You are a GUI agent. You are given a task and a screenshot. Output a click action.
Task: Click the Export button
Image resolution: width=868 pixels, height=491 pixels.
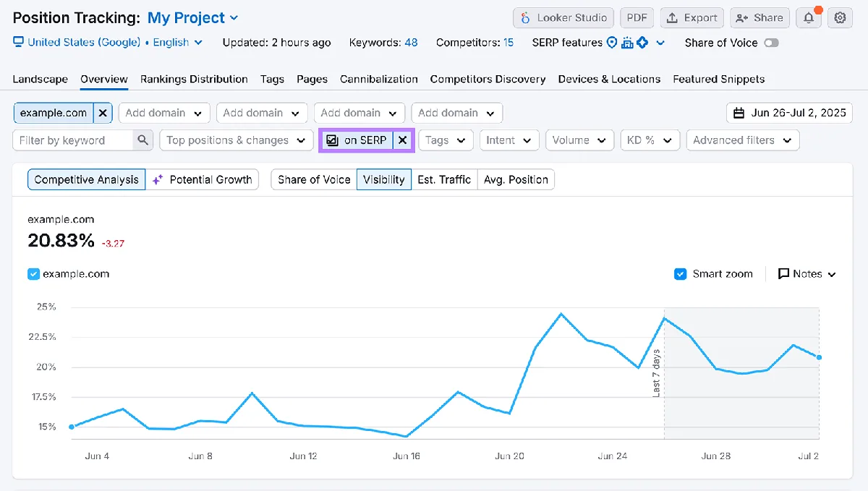pos(692,18)
